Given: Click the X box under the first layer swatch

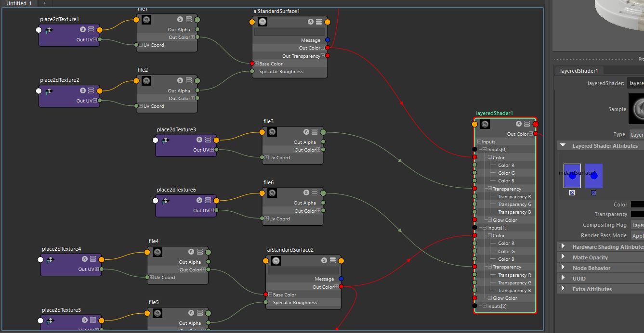Looking at the screenshot, I should 571,192.
